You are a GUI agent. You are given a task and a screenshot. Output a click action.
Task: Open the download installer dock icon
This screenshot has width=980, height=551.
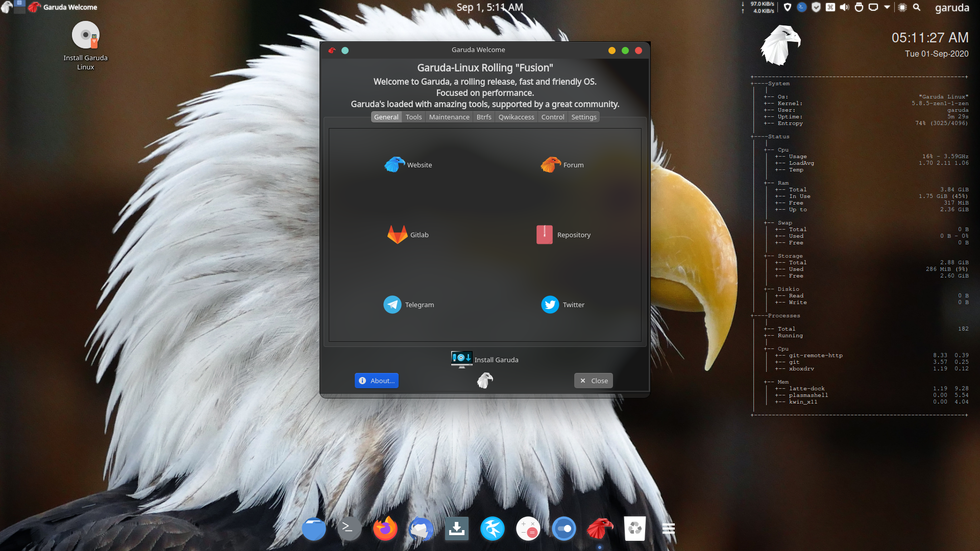coord(457,529)
